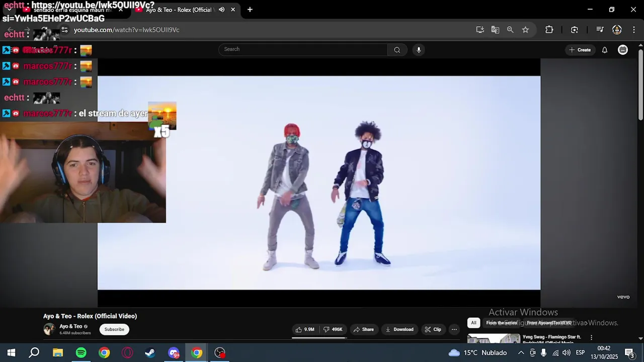Viewport: 644px width, 362px height.
Task: Open Spotify from taskbar
Action: (x=81, y=352)
